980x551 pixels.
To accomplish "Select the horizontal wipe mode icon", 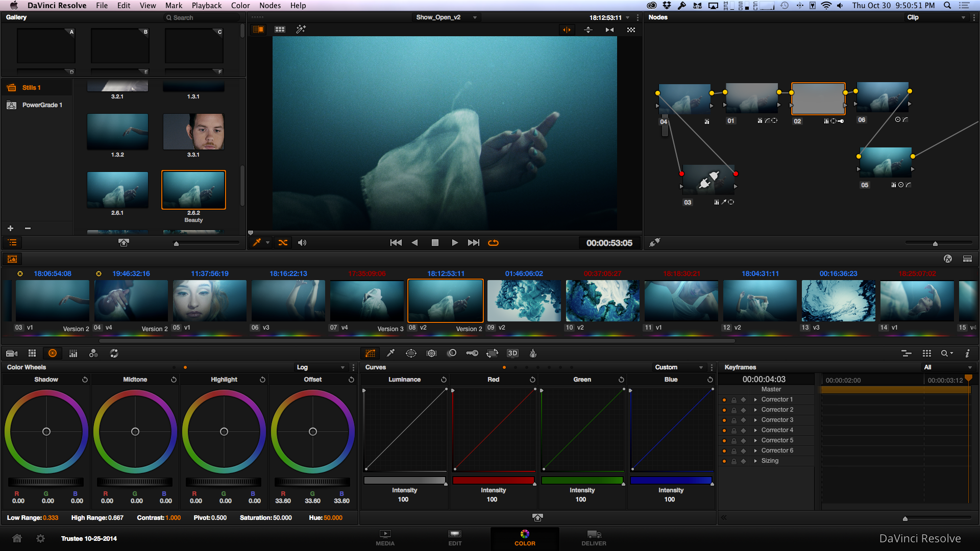I will pos(567,30).
